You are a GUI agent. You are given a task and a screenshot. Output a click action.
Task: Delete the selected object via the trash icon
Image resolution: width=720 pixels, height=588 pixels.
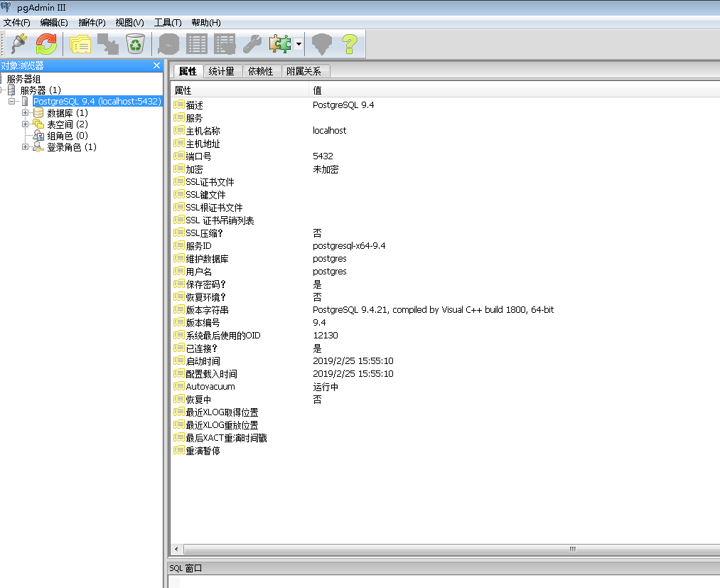[x=135, y=44]
